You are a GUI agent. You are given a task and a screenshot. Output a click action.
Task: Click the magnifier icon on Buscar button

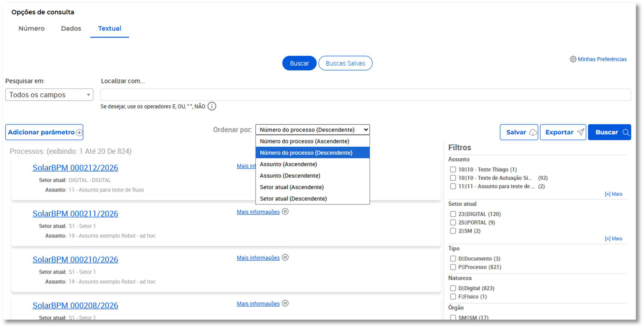point(626,132)
